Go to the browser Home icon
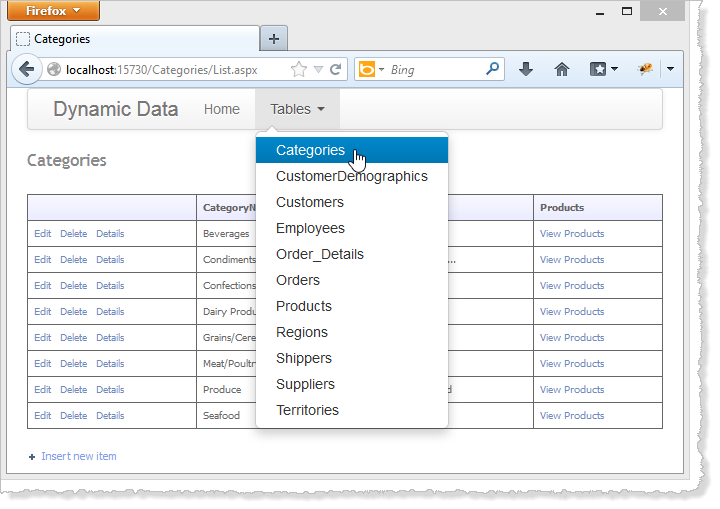 point(562,69)
